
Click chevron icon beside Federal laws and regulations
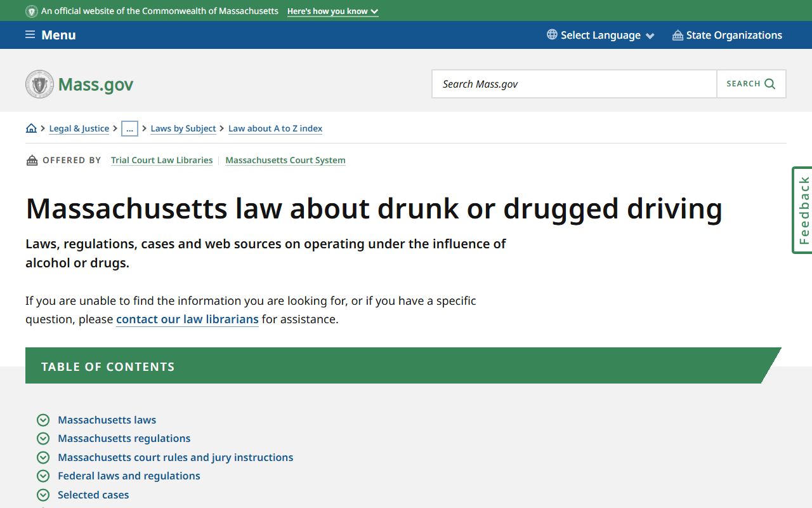[x=43, y=476]
